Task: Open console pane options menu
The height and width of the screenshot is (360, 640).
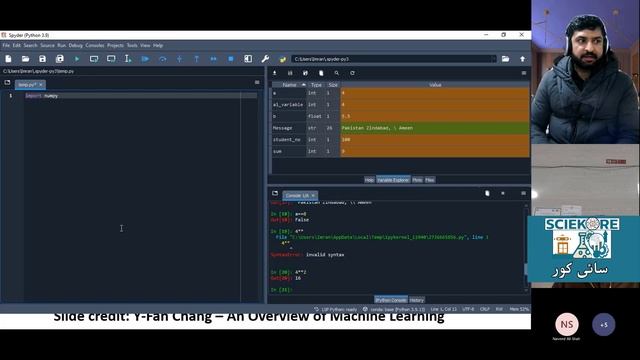Action: click(x=523, y=193)
